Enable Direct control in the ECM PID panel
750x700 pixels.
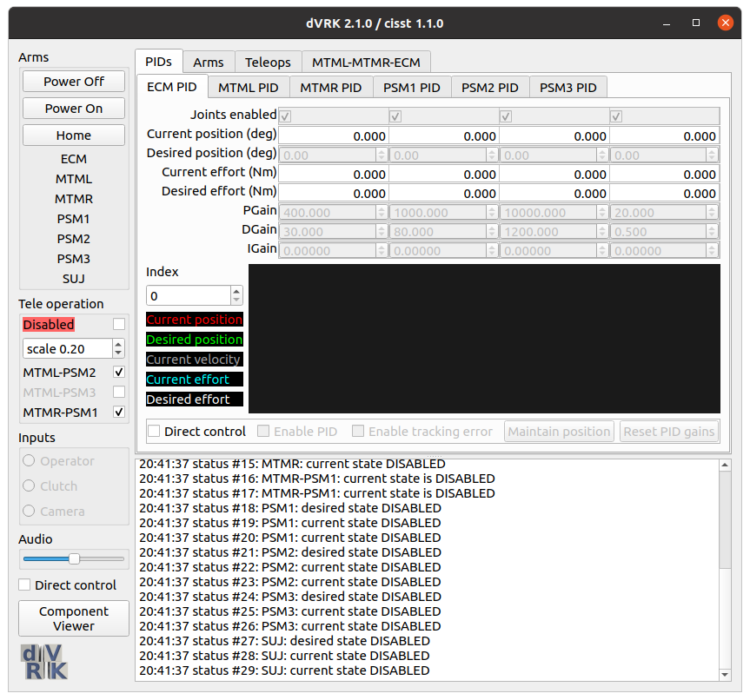(154, 431)
